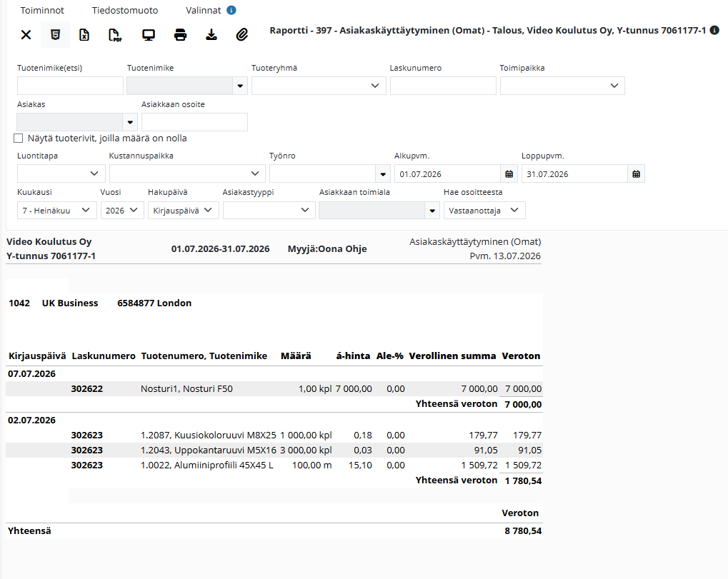Click into the Laskunumero input field
728x579 pixels.
(443, 86)
